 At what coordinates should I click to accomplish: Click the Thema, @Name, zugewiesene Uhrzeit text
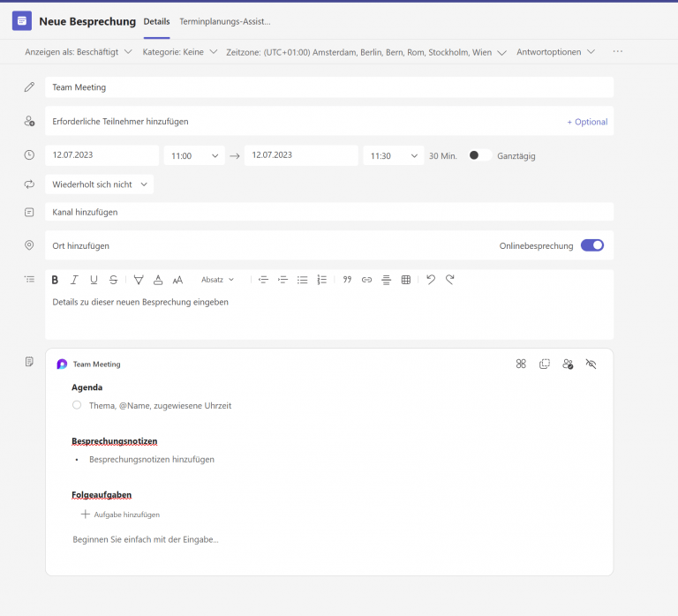[160, 405]
